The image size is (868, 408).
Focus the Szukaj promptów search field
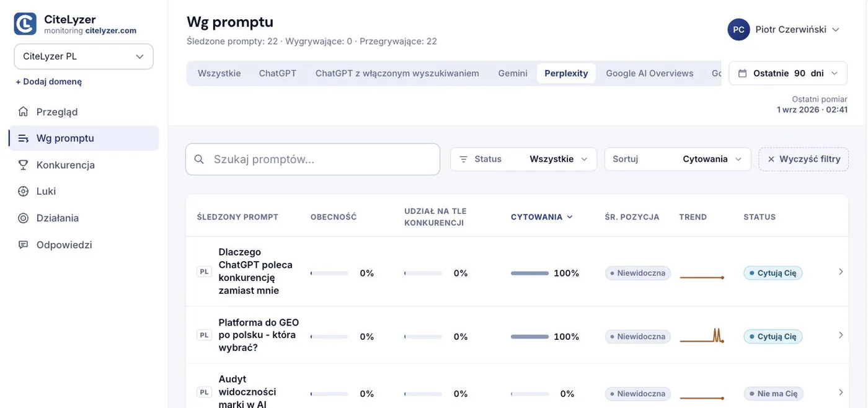click(x=312, y=159)
